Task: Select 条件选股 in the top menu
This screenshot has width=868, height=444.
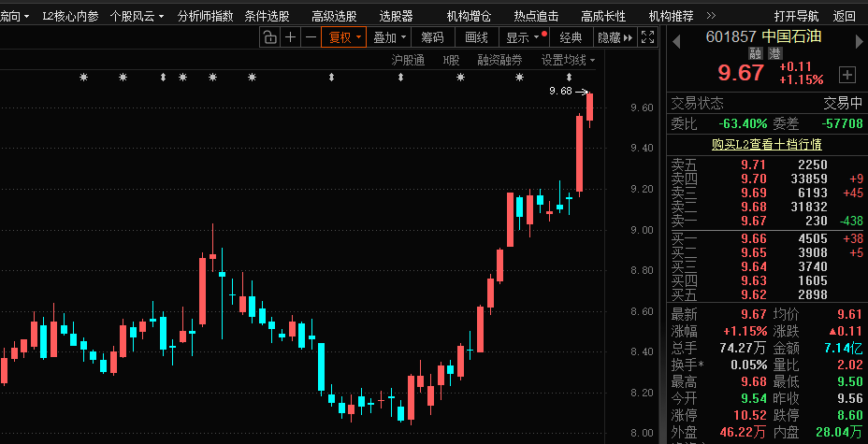Action: coord(267,16)
